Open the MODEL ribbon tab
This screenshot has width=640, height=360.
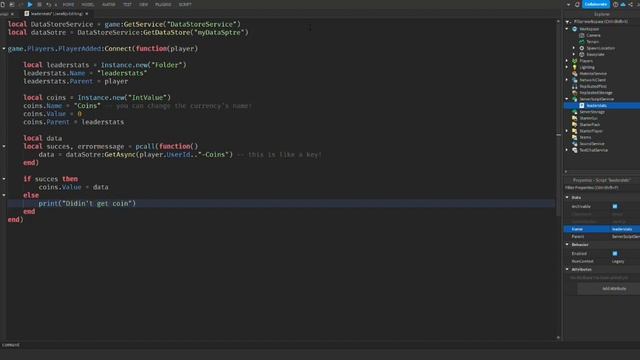tap(88, 4)
